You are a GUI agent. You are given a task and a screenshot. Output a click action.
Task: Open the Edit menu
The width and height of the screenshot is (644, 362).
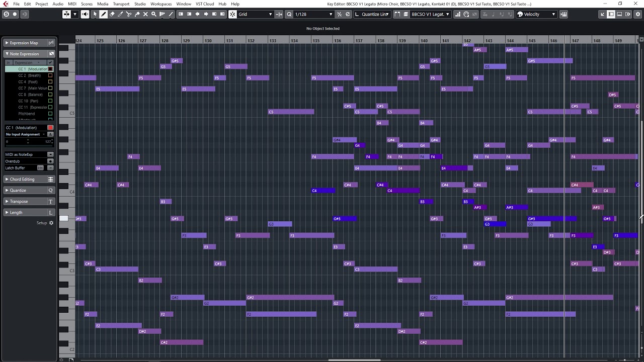coord(27,4)
